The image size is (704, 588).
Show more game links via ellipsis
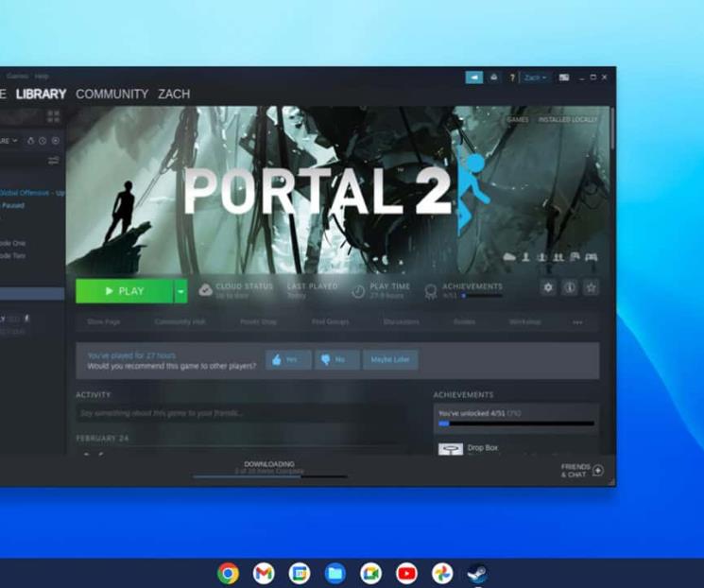[577, 322]
